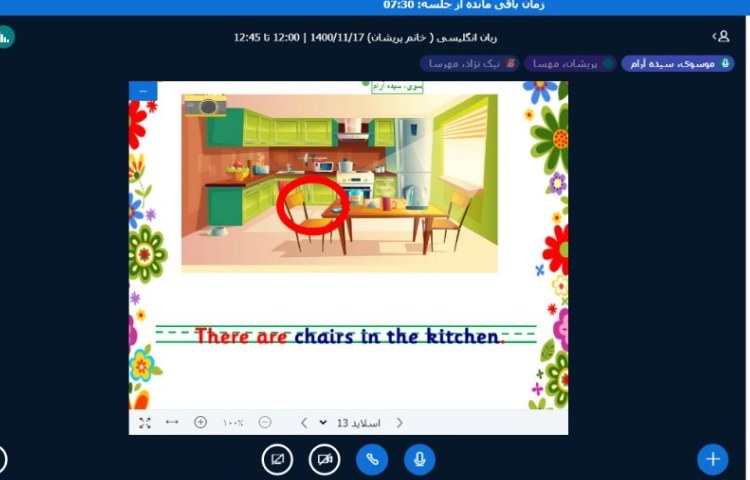The height and width of the screenshot is (480, 750).
Task: Go to the slide arrow on right
Action: click(x=399, y=423)
